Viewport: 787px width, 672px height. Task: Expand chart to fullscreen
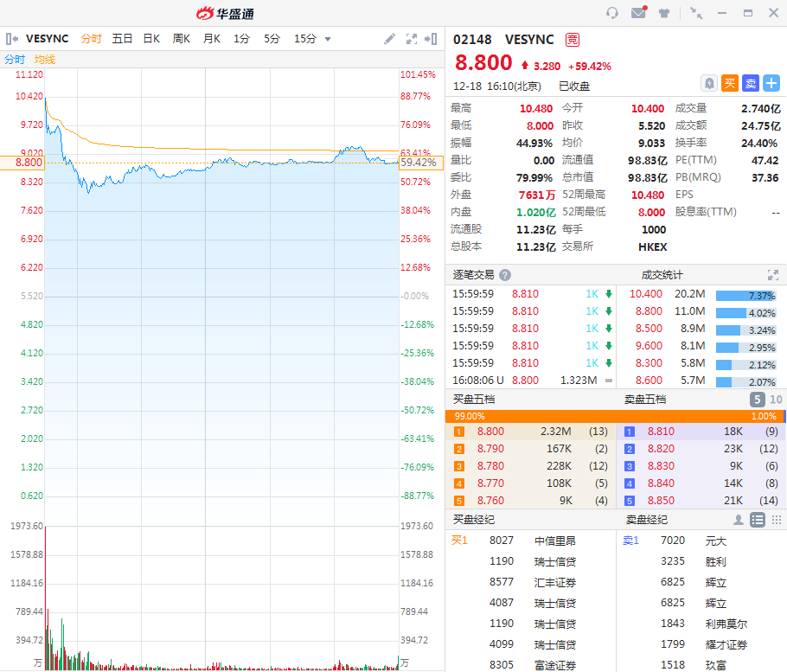(x=412, y=39)
